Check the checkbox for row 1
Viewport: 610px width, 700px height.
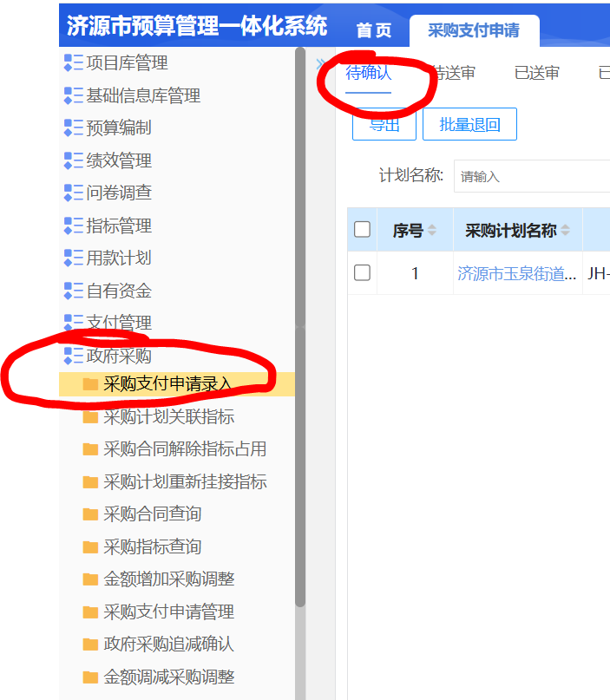pos(362,272)
